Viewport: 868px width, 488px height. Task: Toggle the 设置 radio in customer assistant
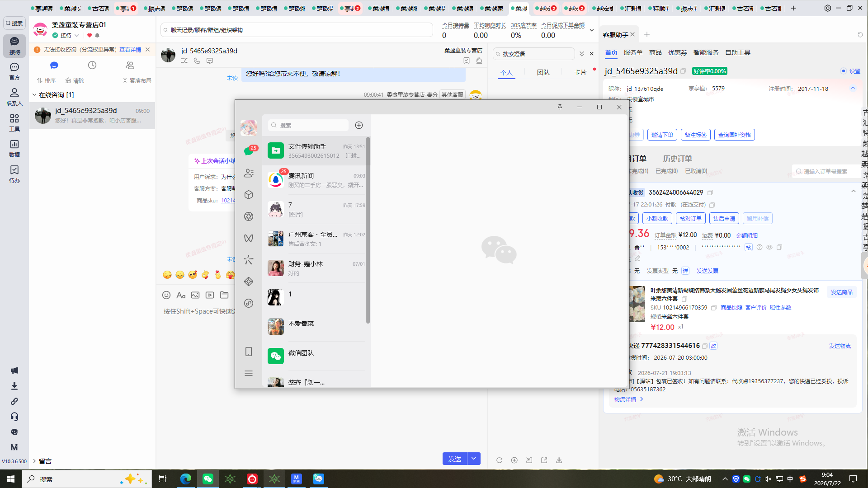tap(844, 71)
